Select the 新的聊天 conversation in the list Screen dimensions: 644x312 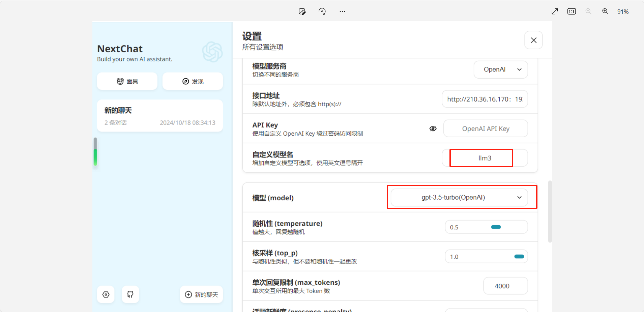pos(160,116)
